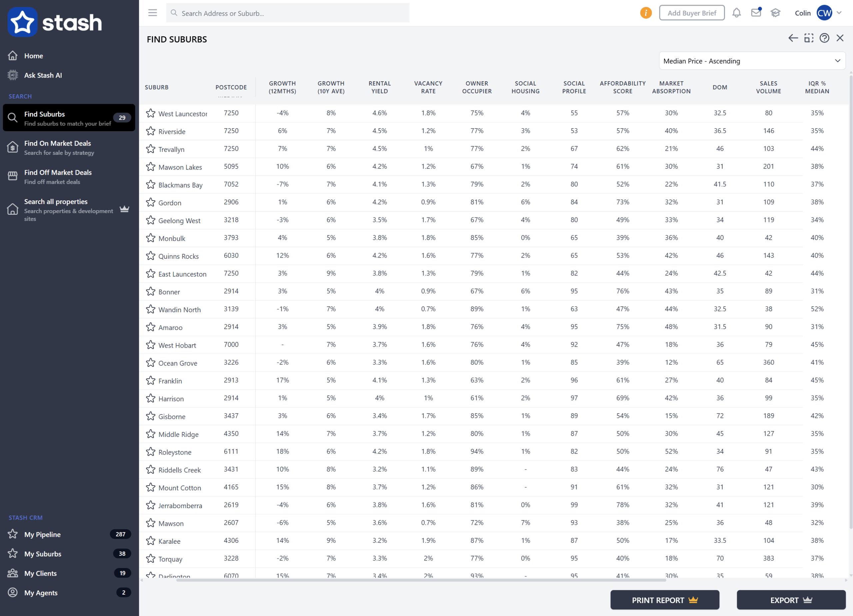Expand the Colin user account menu

pyautogui.click(x=839, y=13)
